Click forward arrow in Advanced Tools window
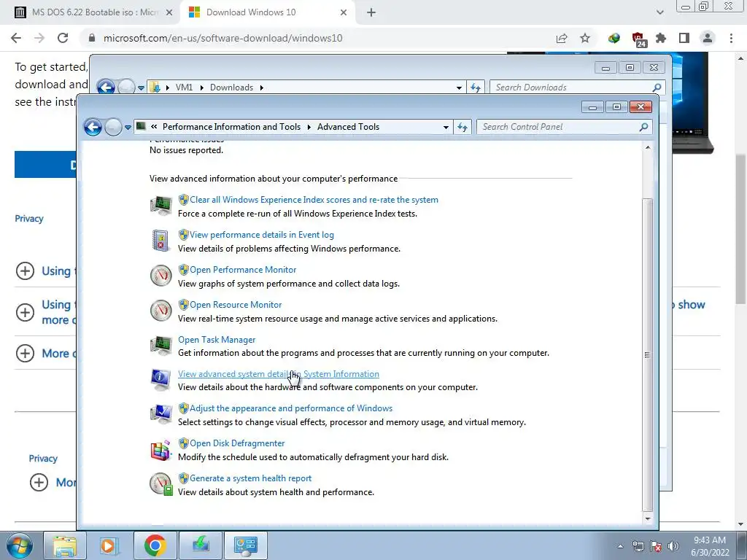 pyautogui.click(x=113, y=127)
